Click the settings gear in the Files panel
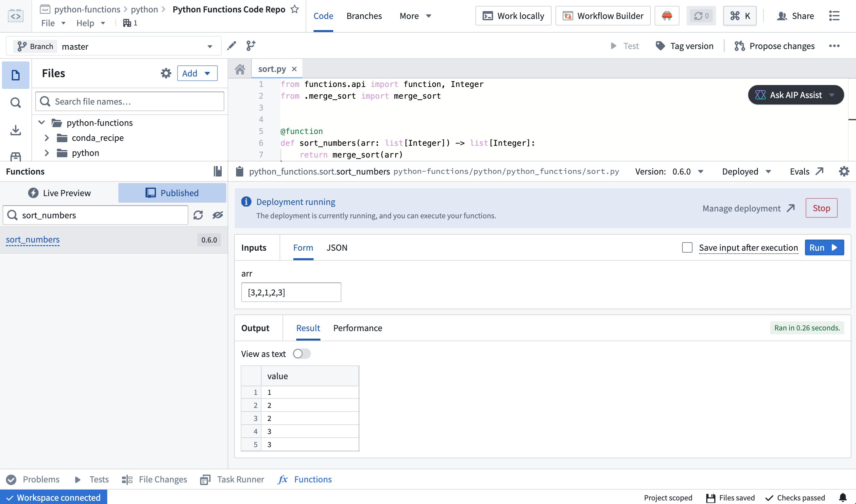The image size is (856, 504). click(166, 73)
